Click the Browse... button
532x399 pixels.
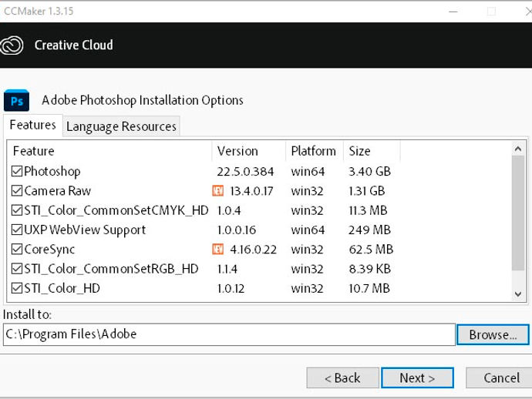pyautogui.click(x=493, y=335)
